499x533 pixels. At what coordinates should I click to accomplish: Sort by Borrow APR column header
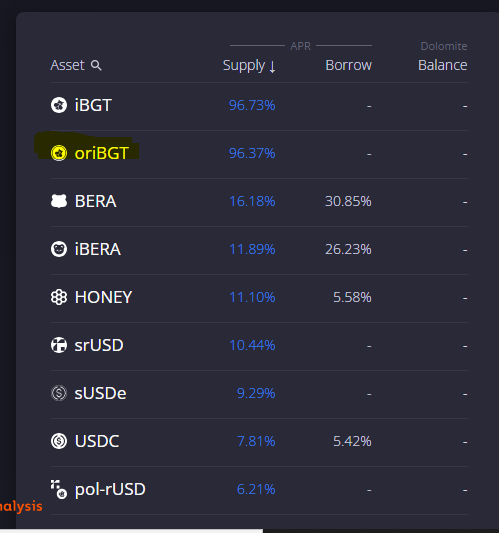[x=348, y=65]
